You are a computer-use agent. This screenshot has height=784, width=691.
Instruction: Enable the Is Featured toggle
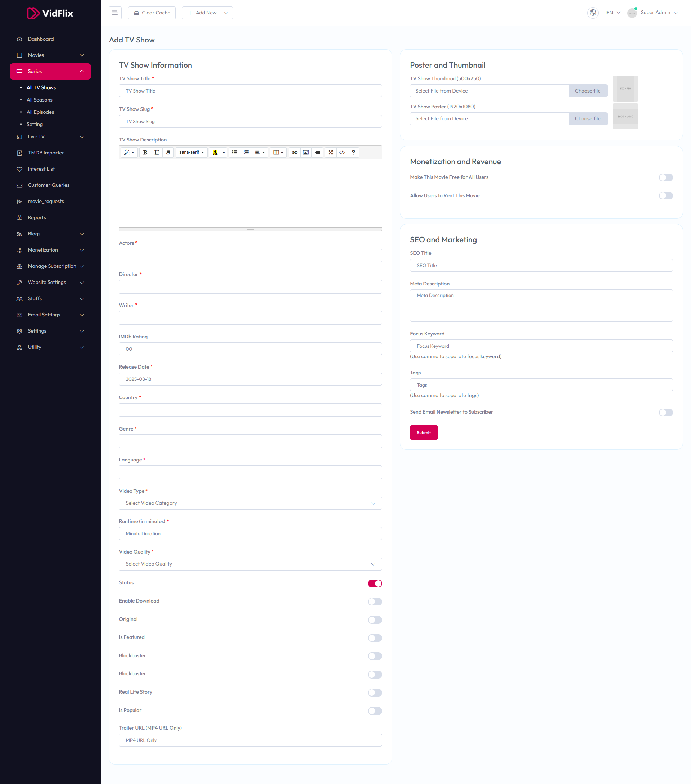click(x=375, y=638)
